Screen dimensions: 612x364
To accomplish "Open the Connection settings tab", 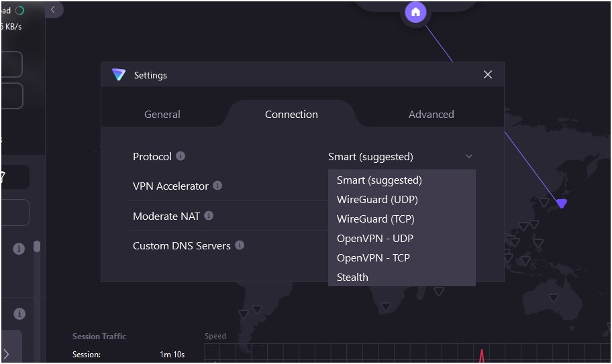I will [291, 114].
